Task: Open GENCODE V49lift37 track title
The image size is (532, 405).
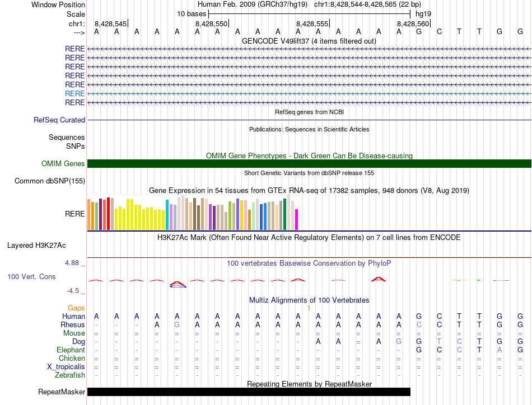Action: pyautogui.click(x=309, y=41)
